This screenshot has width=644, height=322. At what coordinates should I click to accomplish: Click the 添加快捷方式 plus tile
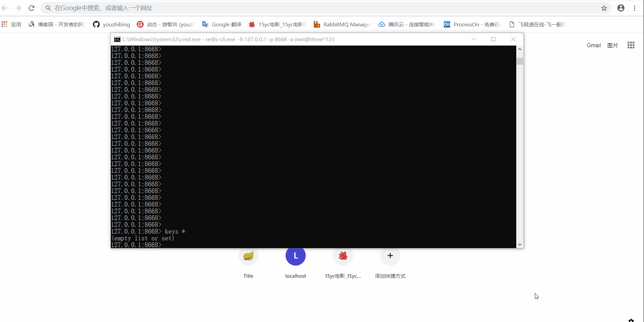(390, 263)
